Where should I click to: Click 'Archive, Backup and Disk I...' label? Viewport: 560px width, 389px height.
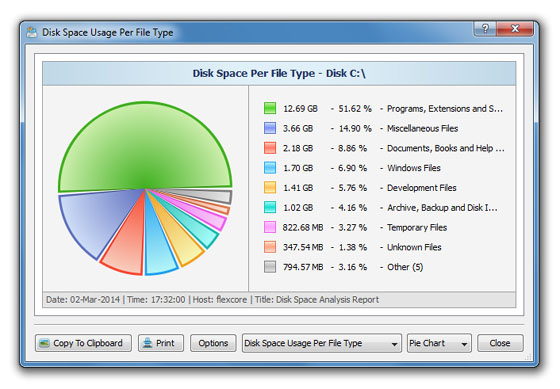(442, 208)
